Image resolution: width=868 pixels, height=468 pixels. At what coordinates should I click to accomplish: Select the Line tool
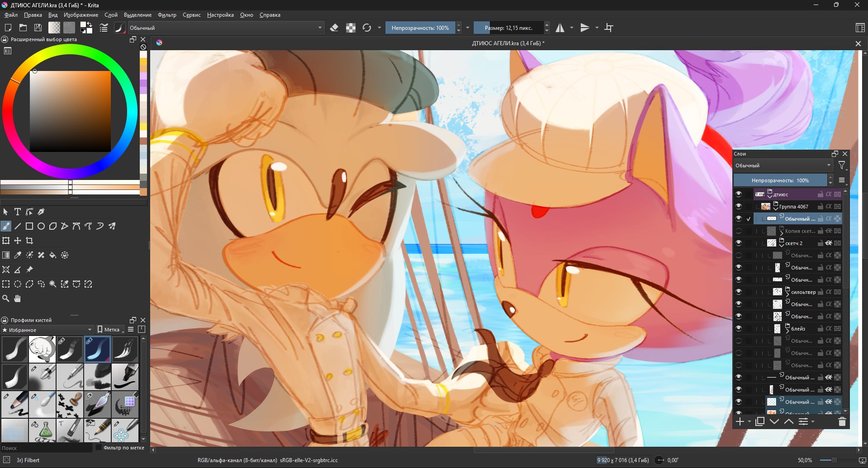click(18, 226)
